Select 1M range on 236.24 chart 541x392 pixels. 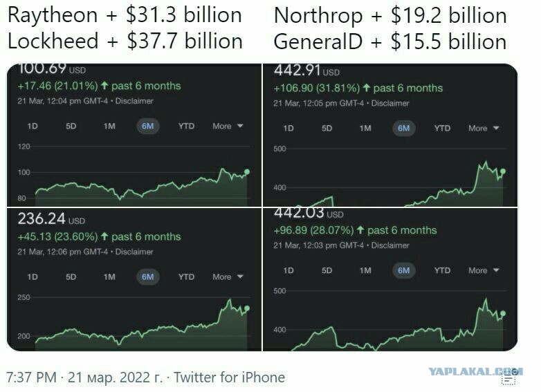[109, 277]
